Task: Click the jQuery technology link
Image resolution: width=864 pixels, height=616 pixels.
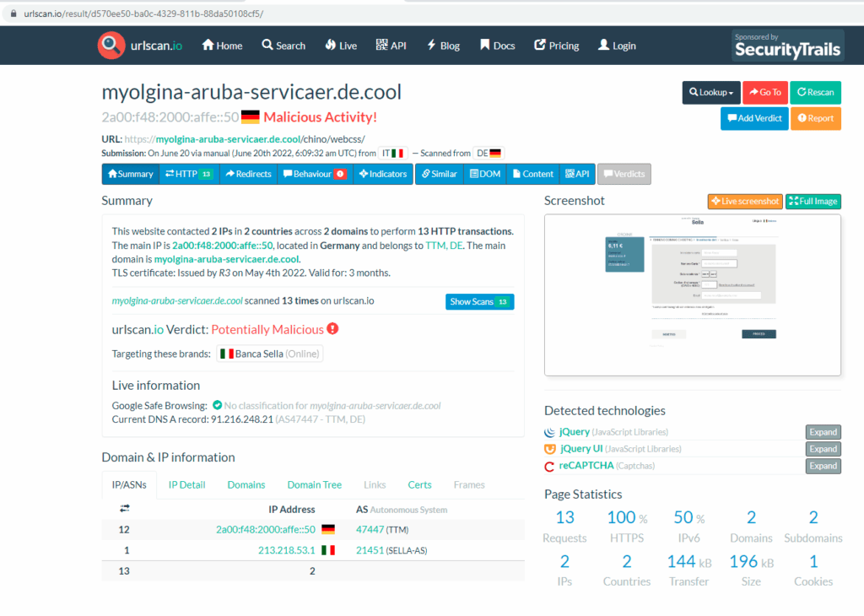Action: (x=574, y=432)
